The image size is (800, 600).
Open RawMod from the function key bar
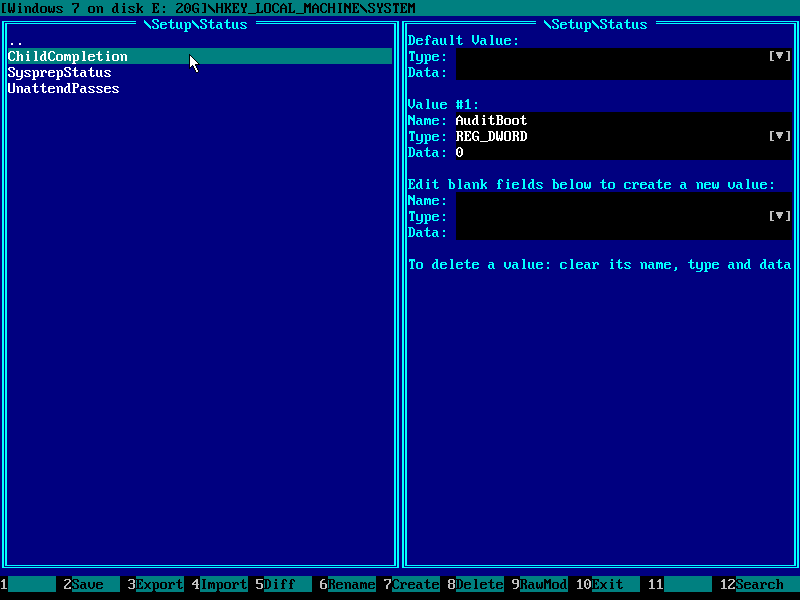[x=539, y=584]
